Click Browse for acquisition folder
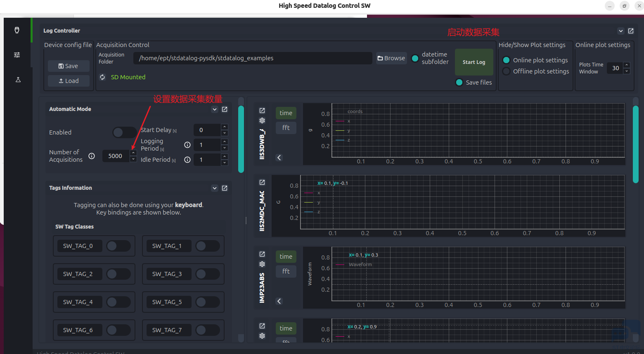 pyautogui.click(x=391, y=58)
